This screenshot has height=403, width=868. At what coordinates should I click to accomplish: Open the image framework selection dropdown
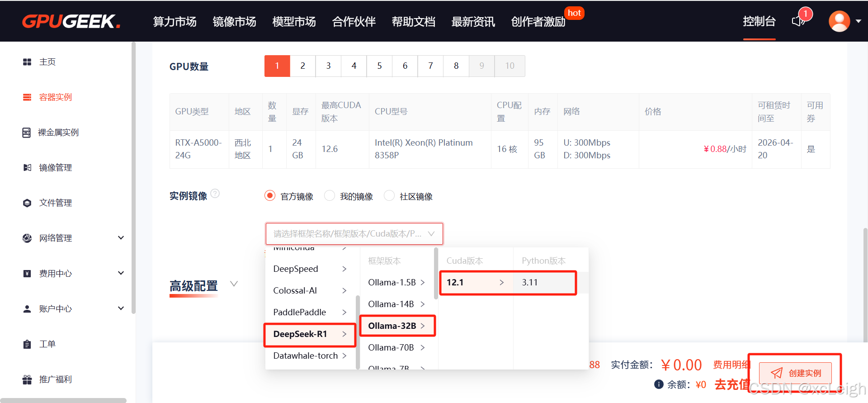click(354, 234)
